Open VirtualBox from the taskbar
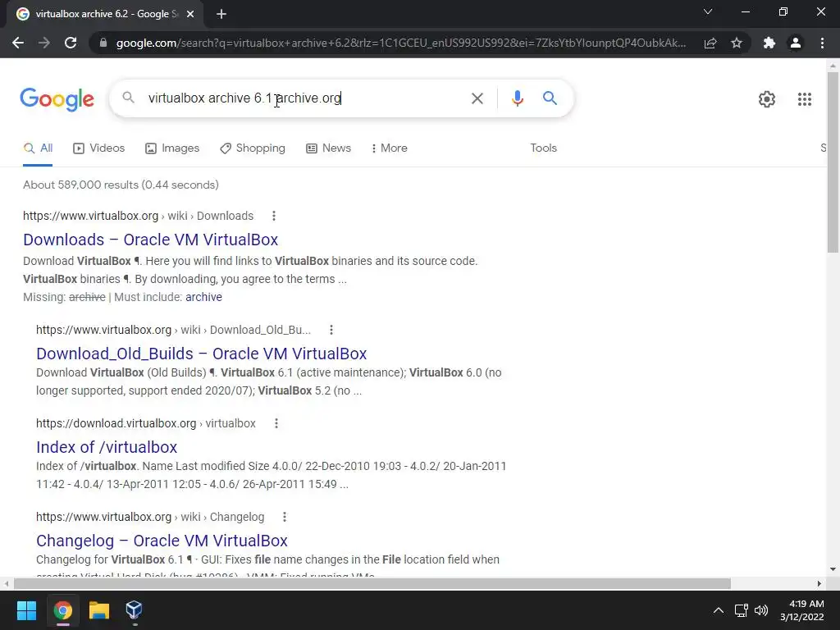 [134, 610]
